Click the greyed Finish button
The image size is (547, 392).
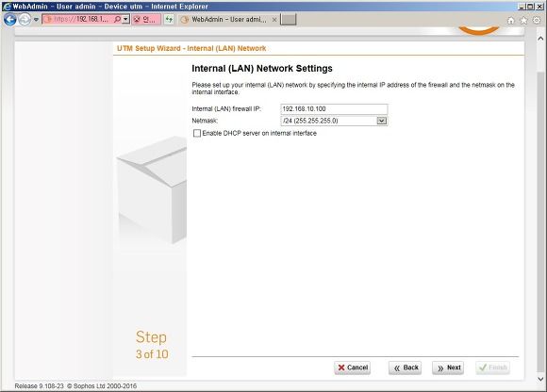(x=492, y=367)
